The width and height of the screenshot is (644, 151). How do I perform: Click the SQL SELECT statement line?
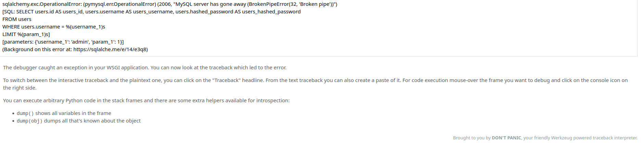click(152, 12)
